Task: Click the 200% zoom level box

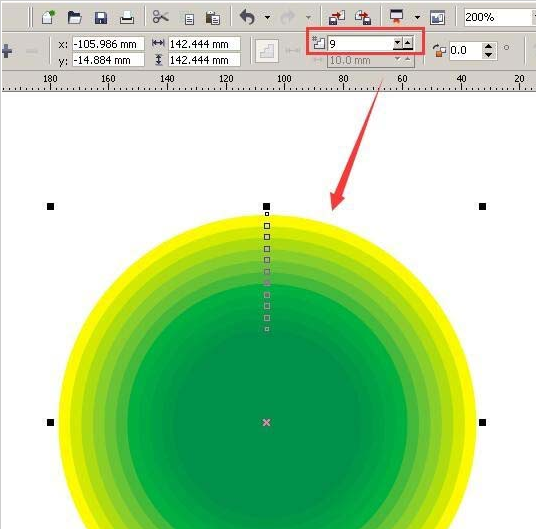Action: point(498,17)
